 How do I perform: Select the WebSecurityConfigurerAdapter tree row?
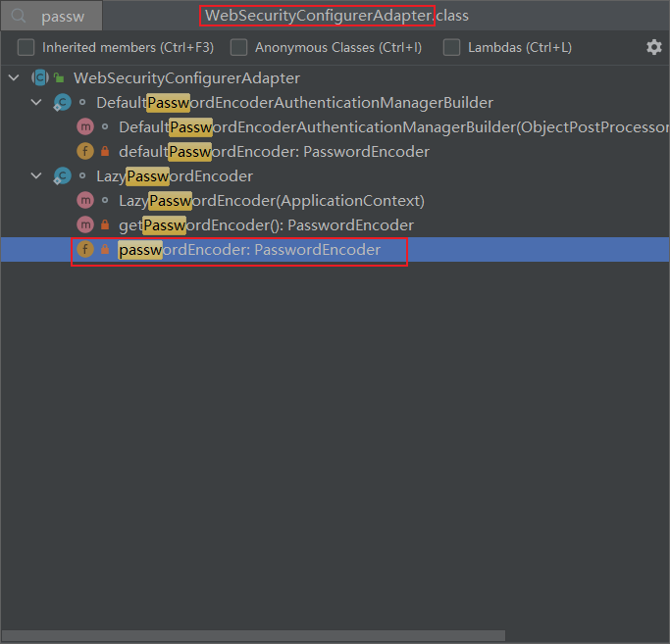pyautogui.click(x=335, y=77)
